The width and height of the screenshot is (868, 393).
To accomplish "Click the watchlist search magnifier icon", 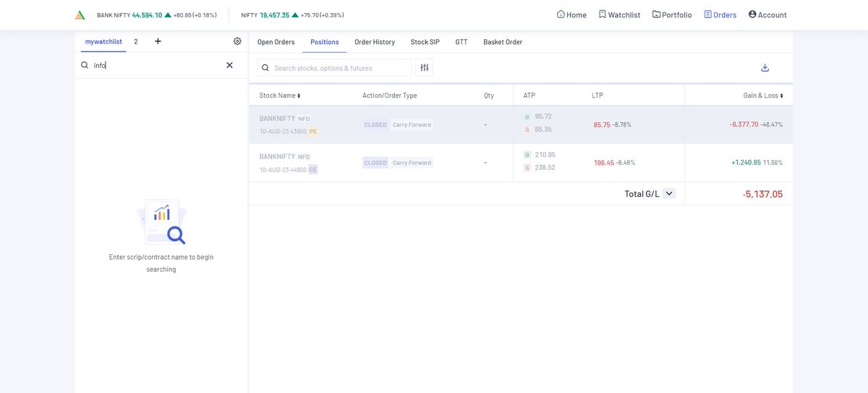I will (x=85, y=65).
